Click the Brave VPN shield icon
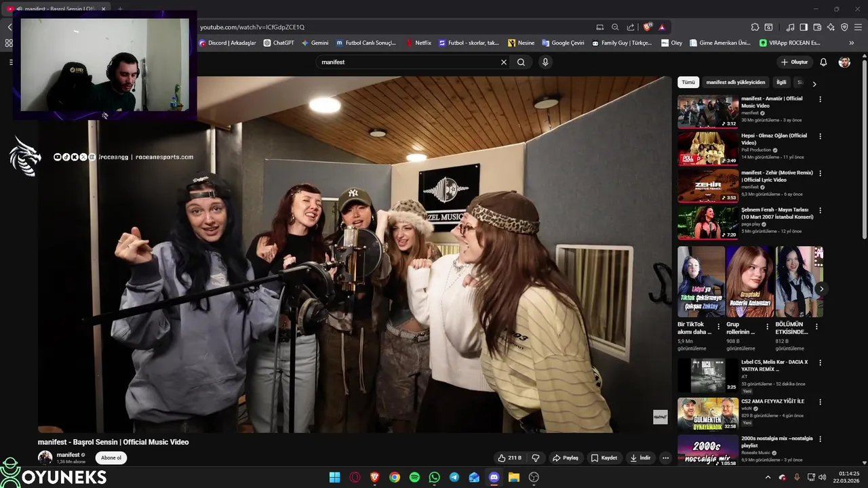Image resolution: width=868 pixels, height=488 pixels. point(844,27)
